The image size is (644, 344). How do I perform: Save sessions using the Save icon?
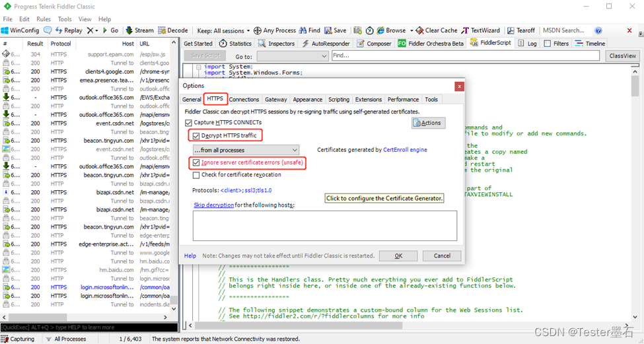click(x=335, y=30)
